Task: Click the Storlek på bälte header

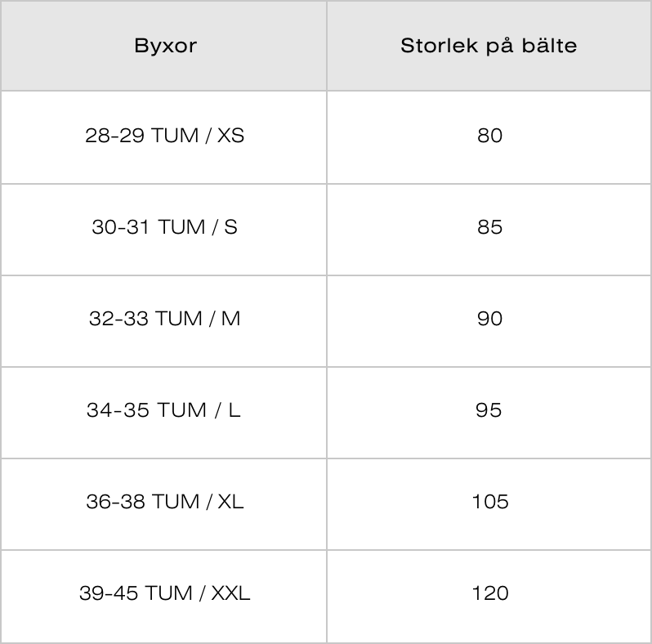Action: pos(489,46)
